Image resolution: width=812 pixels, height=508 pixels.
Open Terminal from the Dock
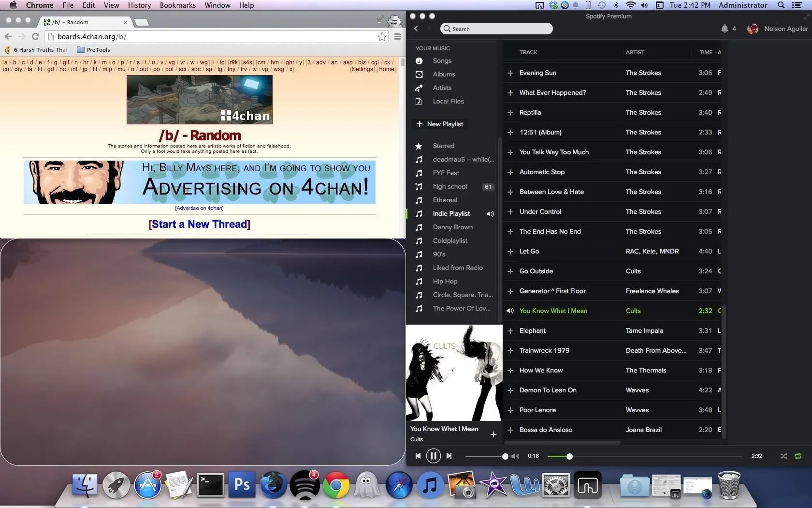[x=210, y=485]
